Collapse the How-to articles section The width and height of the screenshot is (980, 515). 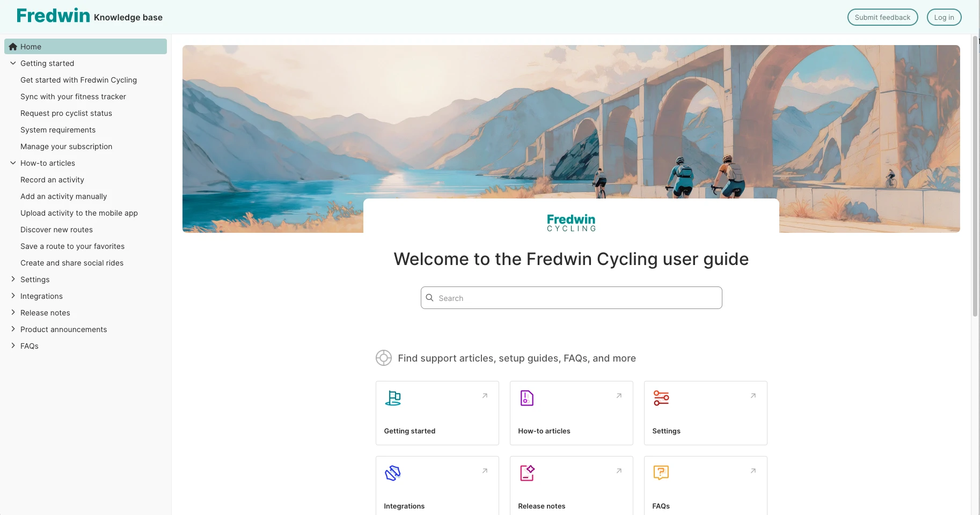[x=13, y=163]
